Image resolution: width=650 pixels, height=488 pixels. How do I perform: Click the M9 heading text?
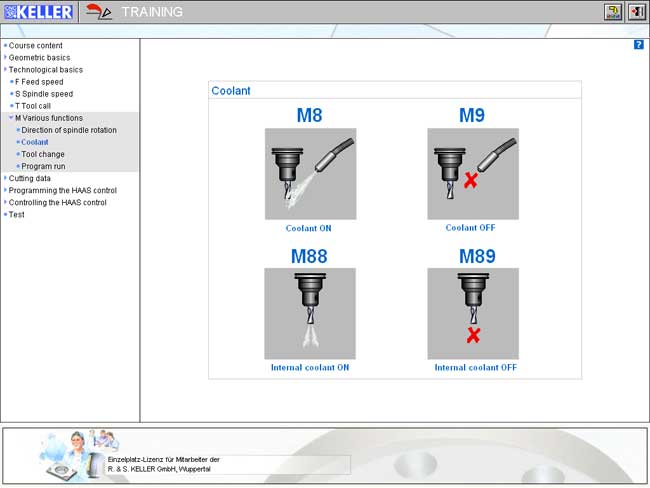pyautogui.click(x=472, y=115)
